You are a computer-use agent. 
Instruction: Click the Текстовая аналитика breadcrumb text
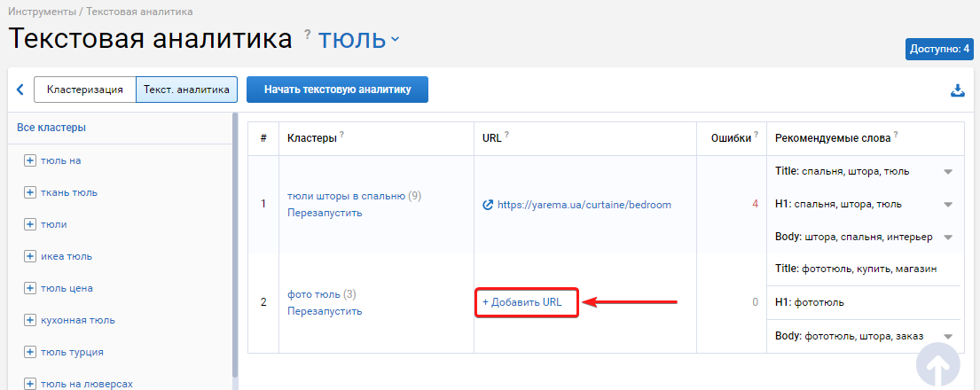click(137, 12)
